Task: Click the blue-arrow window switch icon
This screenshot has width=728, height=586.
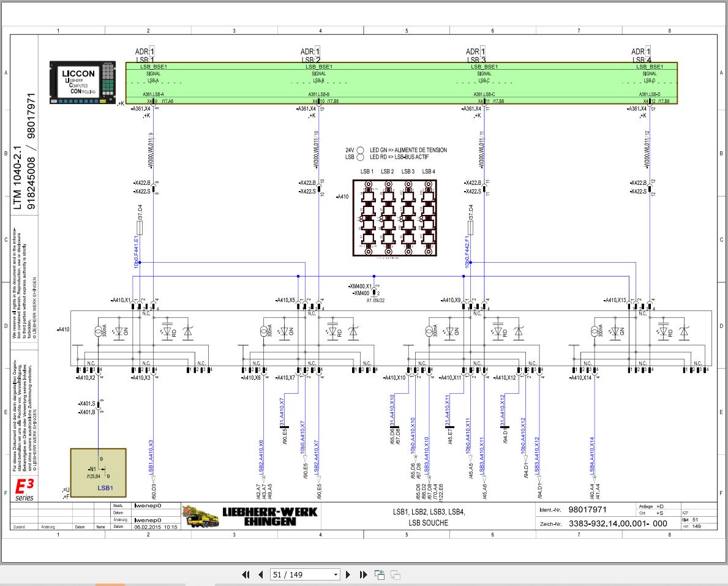Action: coord(380,575)
